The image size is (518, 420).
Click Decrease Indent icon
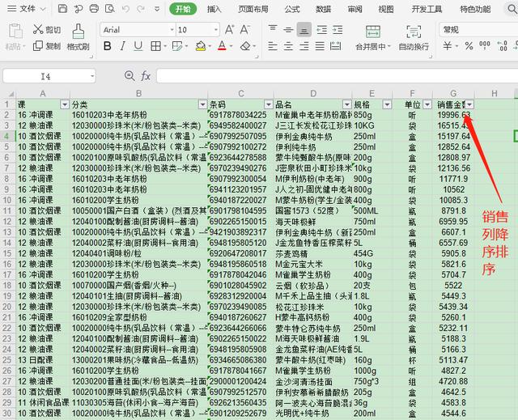pos(321,30)
